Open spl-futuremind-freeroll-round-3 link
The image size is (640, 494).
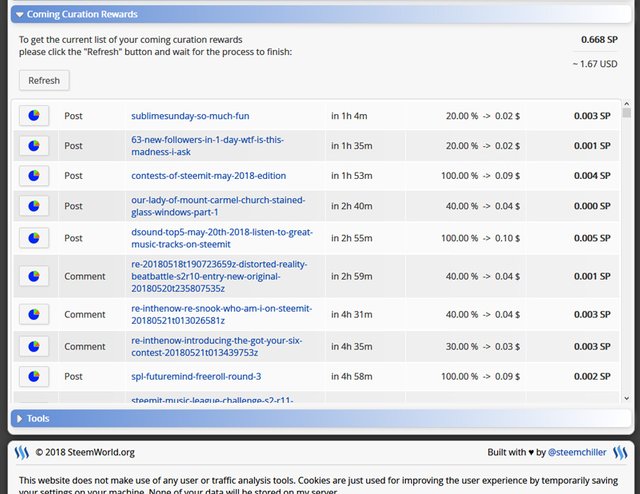point(196,376)
